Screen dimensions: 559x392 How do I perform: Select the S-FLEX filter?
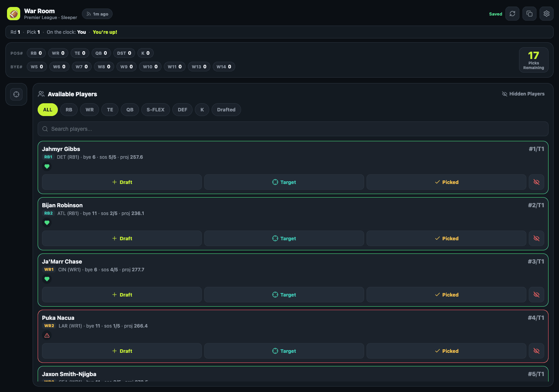[156, 110]
